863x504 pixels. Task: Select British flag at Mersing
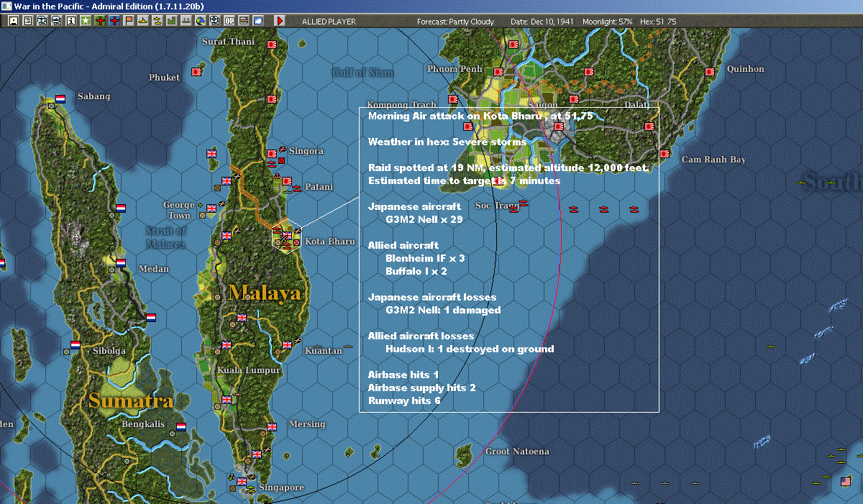(x=271, y=426)
